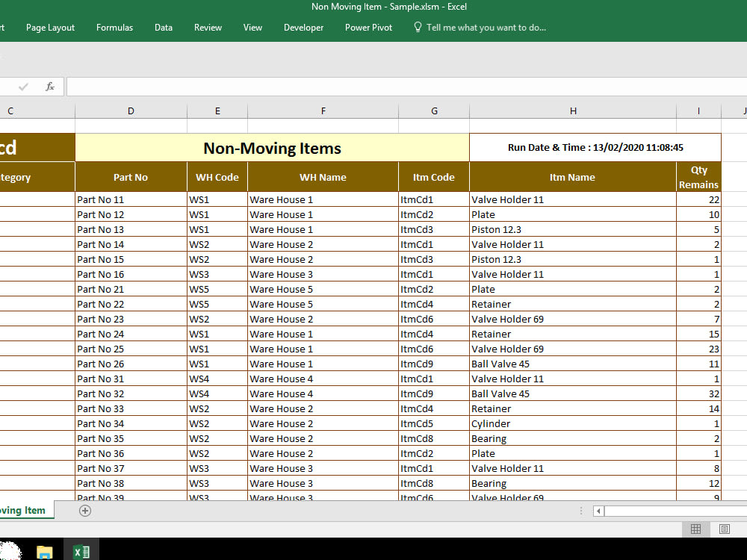Add a new worksheet with the plus icon
747x560 pixels.
coord(85,511)
